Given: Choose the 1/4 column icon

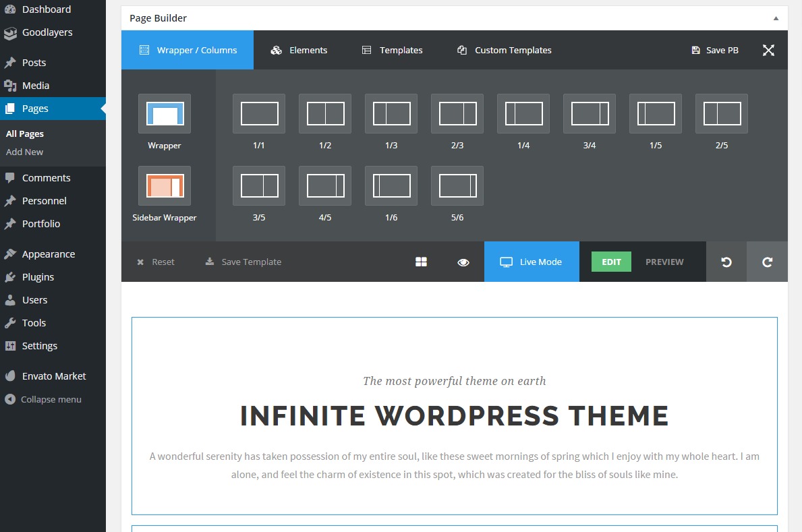Looking at the screenshot, I should (x=523, y=114).
